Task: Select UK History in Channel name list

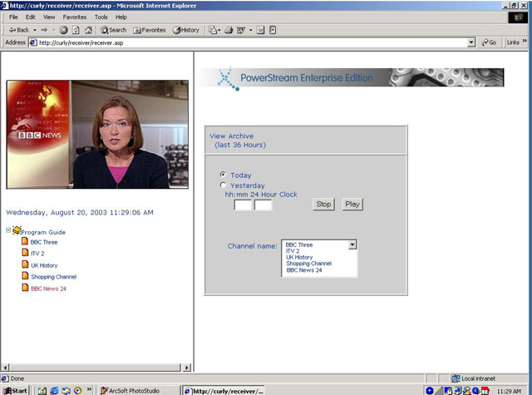Action: [x=299, y=257]
